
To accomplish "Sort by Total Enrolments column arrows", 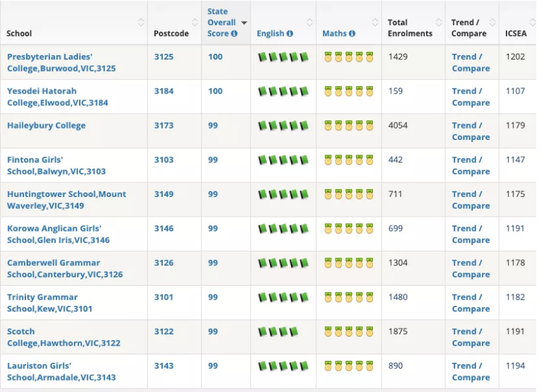I will pyautogui.click(x=439, y=23).
